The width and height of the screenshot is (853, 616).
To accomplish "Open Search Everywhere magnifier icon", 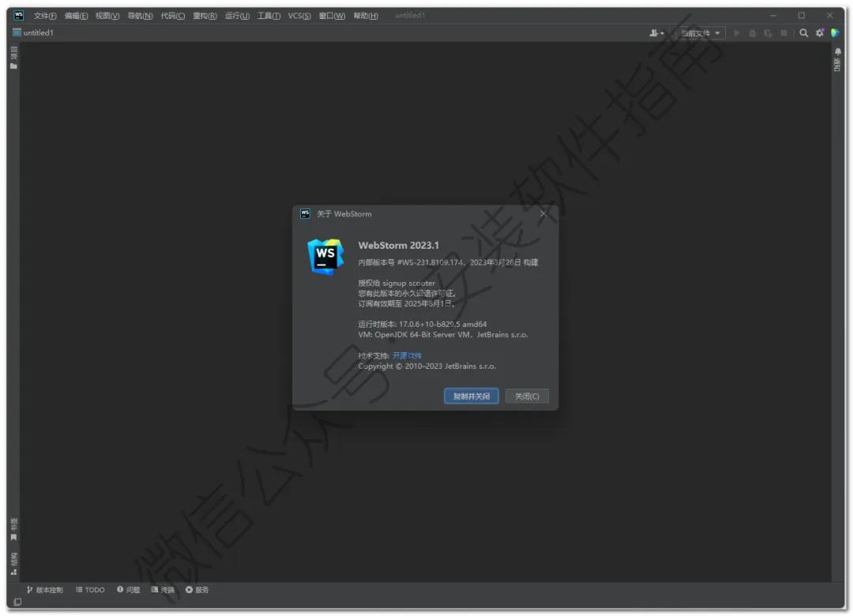I will (x=803, y=33).
